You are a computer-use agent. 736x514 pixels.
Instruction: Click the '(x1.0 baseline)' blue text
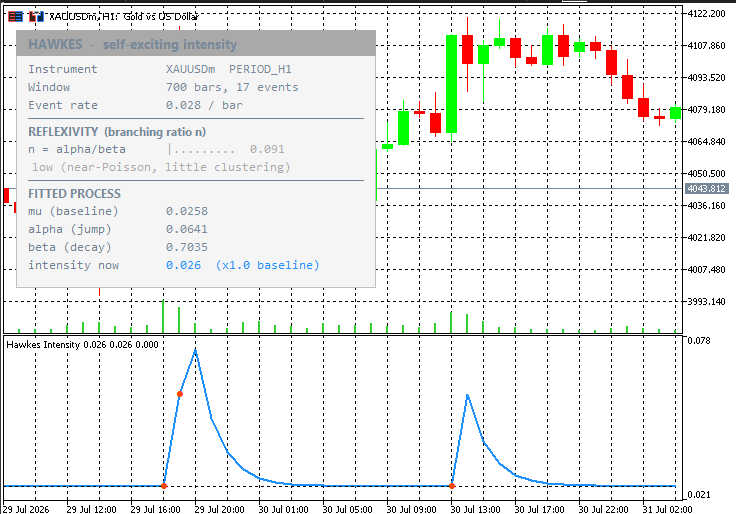pyautogui.click(x=268, y=265)
